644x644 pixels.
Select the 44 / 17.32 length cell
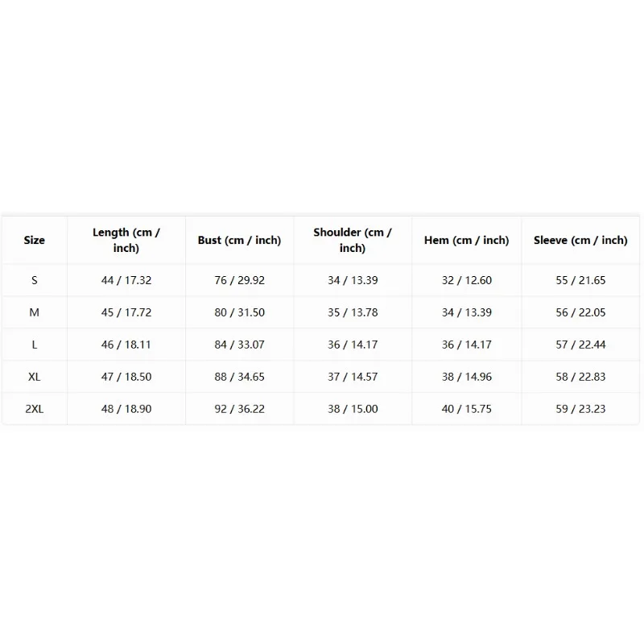126,280
